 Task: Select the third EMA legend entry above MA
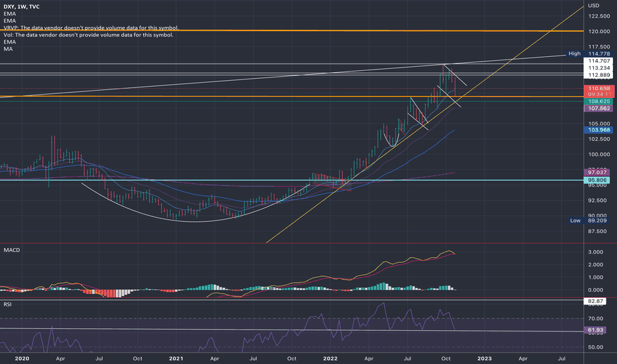pyautogui.click(x=10, y=42)
